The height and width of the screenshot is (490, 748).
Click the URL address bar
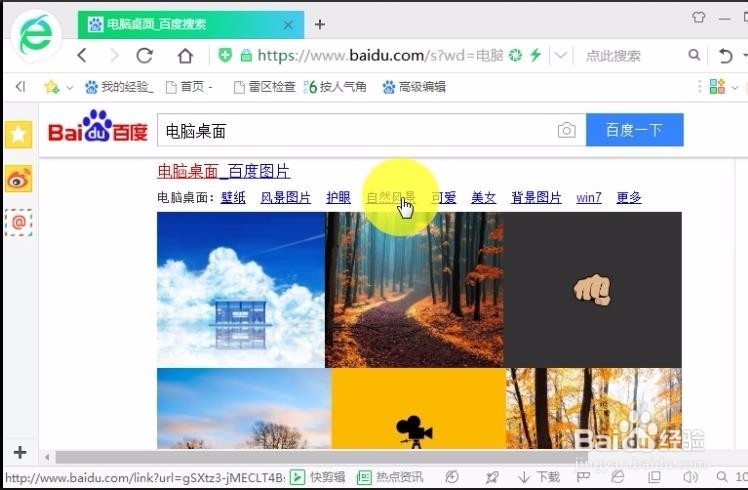[380, 55]
